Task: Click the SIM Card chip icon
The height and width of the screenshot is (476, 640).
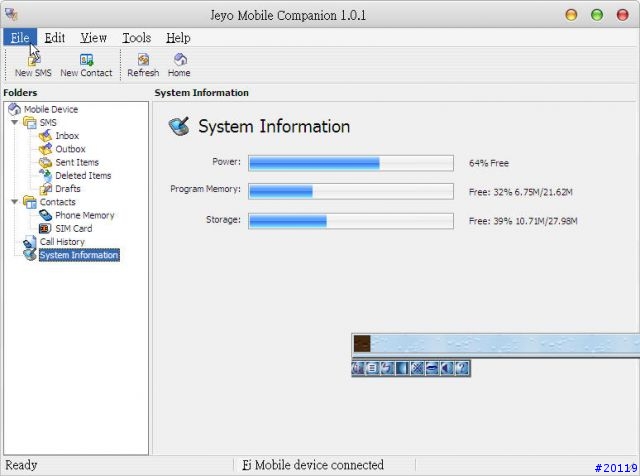Action: pos(45,229)
